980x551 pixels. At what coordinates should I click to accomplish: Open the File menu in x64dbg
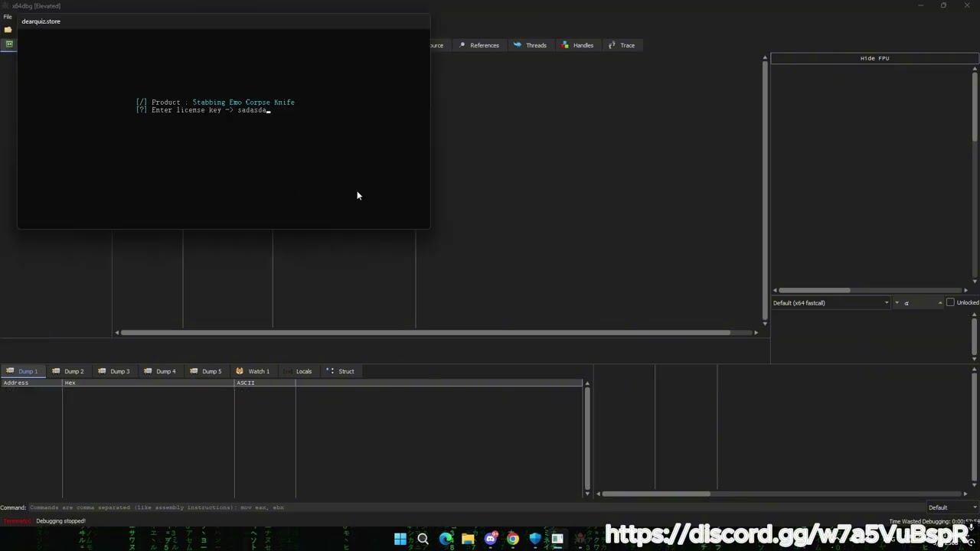tap(7, 16)
